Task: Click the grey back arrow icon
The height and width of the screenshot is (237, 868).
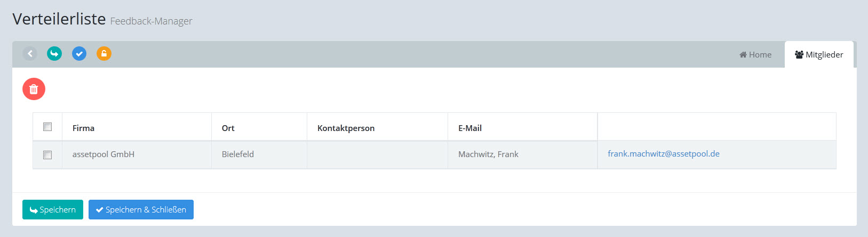Action: (x=30, y=53)
